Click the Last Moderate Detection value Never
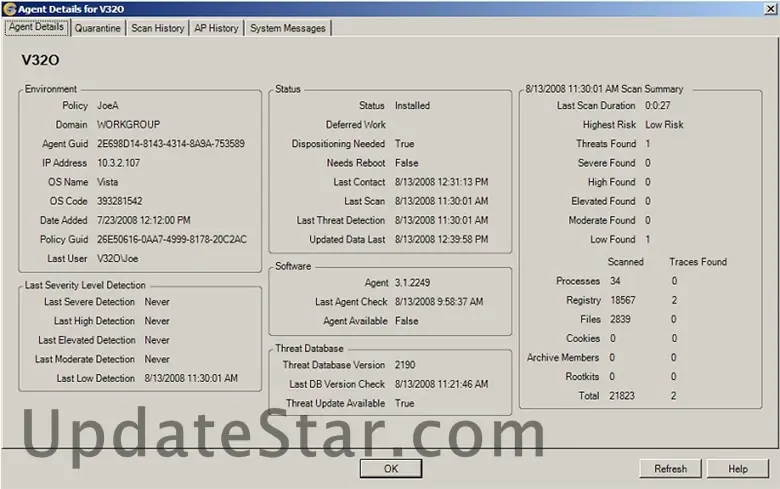780x489 pixels. (x=157, y=359)
